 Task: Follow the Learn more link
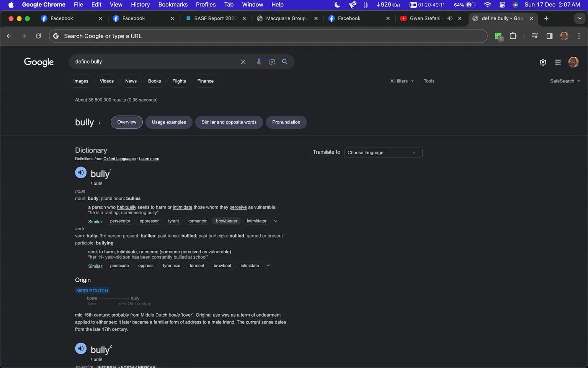coord(149,159)
